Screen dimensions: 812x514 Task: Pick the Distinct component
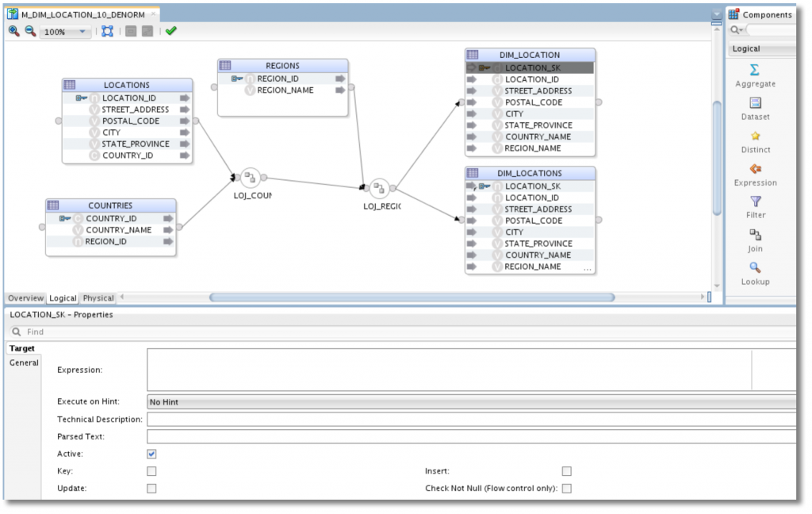click(x=754, y=142)
